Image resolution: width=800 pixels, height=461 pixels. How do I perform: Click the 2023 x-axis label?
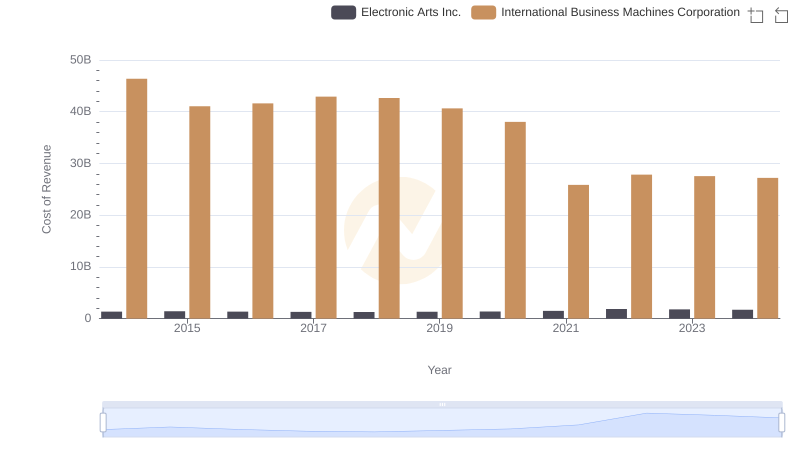692,328
